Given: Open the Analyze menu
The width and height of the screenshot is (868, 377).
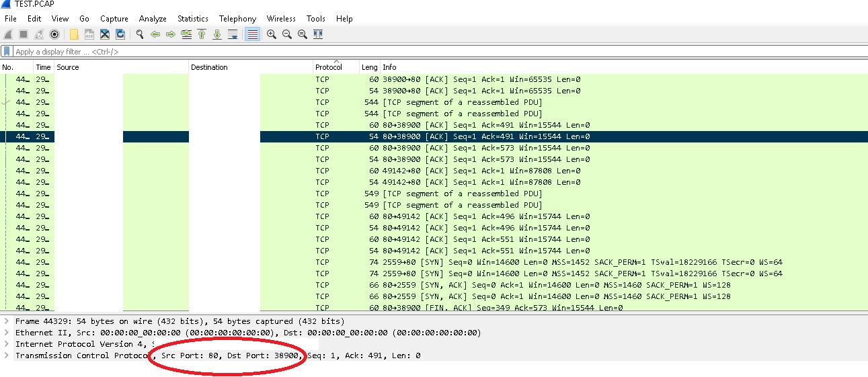Looking at the screenshot, I should pyautogui.click(x=153, y=19).
